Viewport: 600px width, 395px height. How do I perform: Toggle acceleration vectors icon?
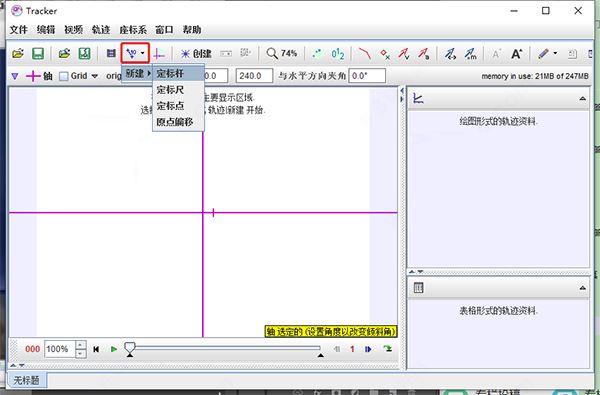point(424,54)
